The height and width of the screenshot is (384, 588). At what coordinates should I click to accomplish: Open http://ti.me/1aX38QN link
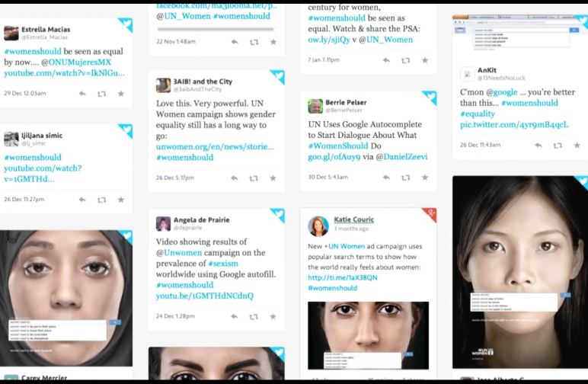(343, 277)
